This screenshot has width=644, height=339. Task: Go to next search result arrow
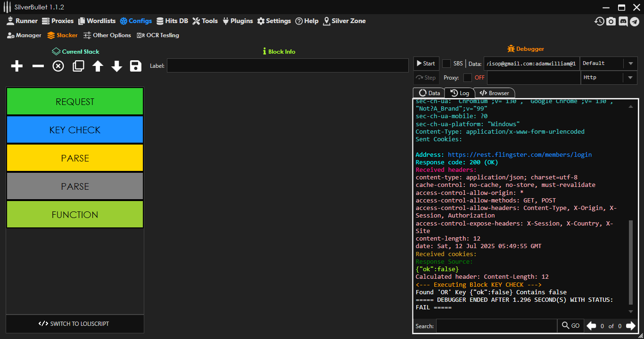tap(630, 326)
